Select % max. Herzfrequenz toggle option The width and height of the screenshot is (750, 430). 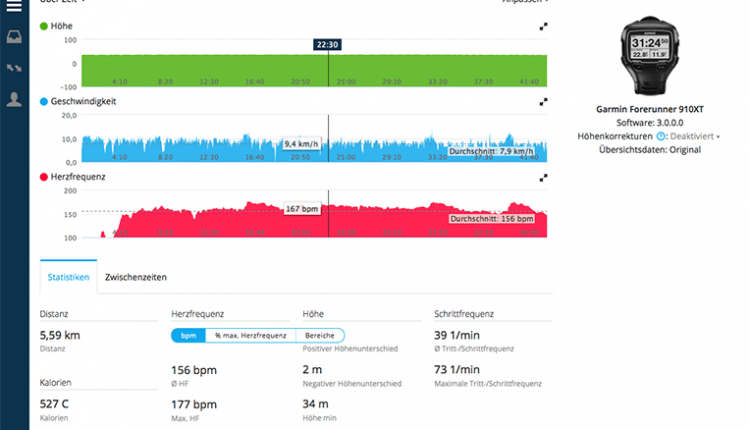pyautogui.click(x=251, y=335)
